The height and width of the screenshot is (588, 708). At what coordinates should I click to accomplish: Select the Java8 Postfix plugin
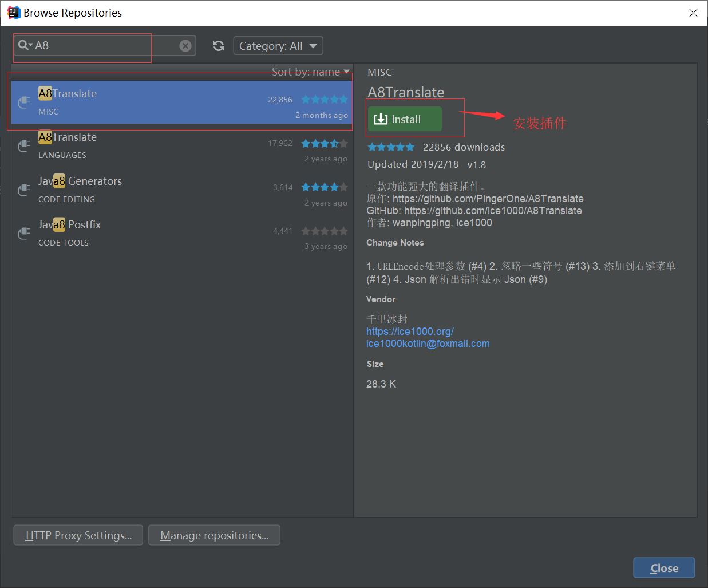pyautogui.click(x=182, y=233)
